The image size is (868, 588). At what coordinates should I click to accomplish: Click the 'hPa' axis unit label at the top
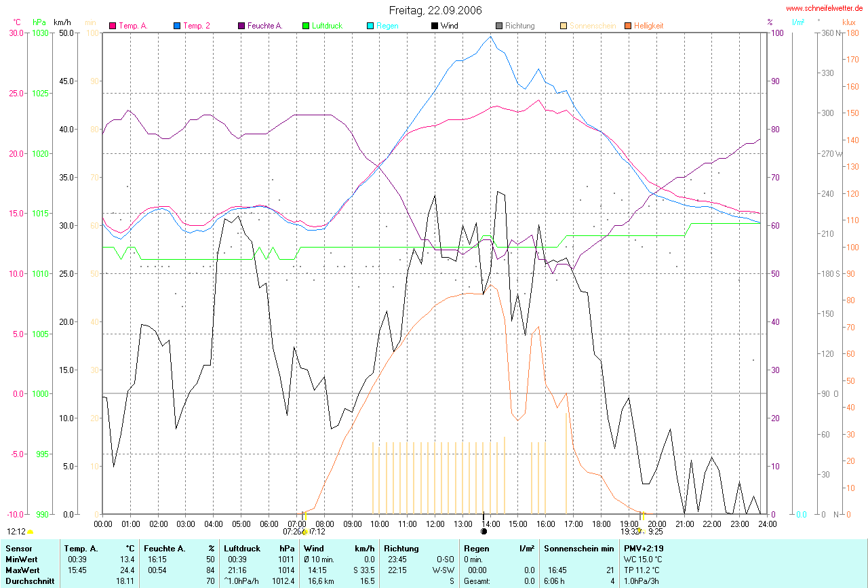point(40,22)
